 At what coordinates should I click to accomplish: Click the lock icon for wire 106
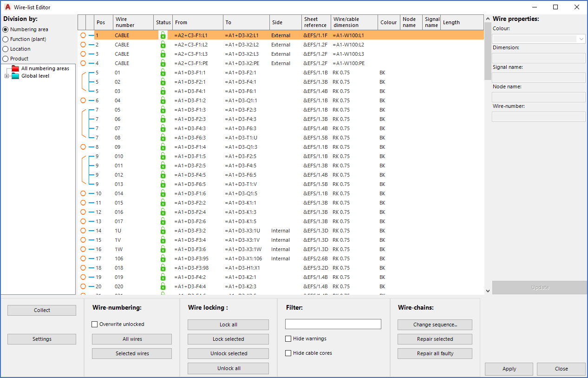tap(163, 259)
